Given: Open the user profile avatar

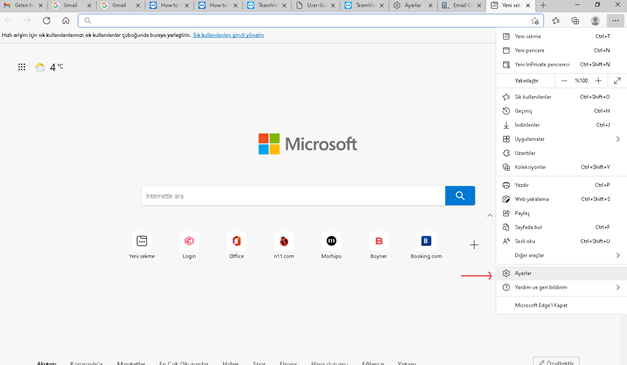Looking at the screenshot, I should 595,21.
